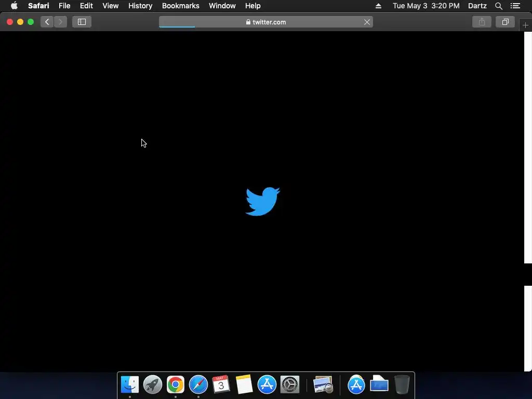Click the date and time in menu bar
The image size is (532, 399).
coord(426,6)
